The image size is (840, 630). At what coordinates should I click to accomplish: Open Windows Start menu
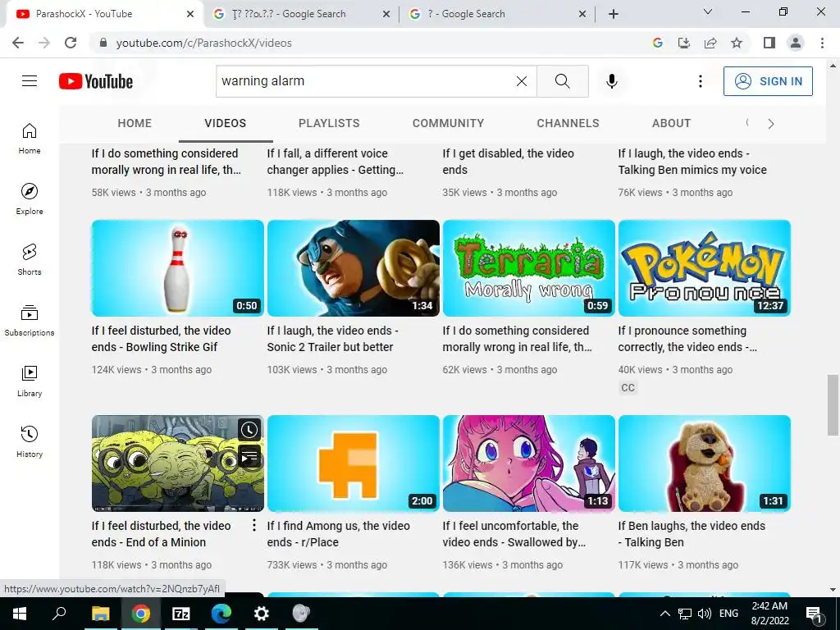point(20,614)
